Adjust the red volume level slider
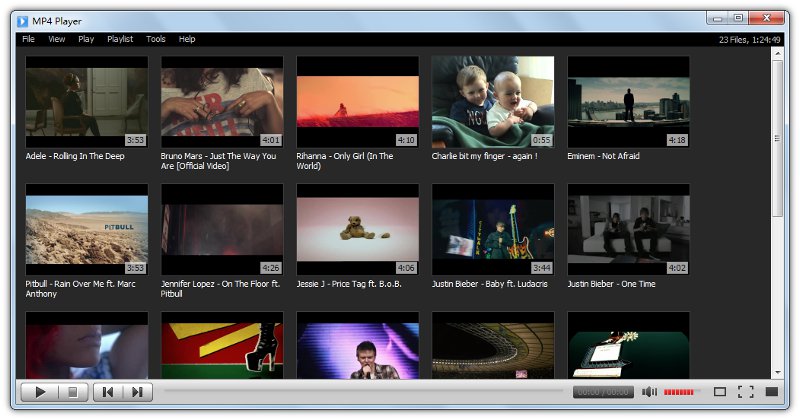800x420 pixels. (682, 392)
